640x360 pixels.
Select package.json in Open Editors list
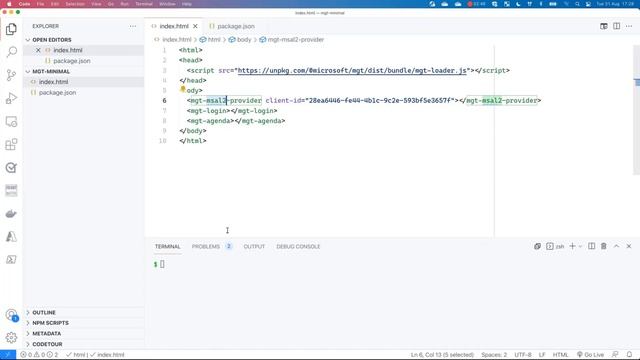(x=72, y=61)
